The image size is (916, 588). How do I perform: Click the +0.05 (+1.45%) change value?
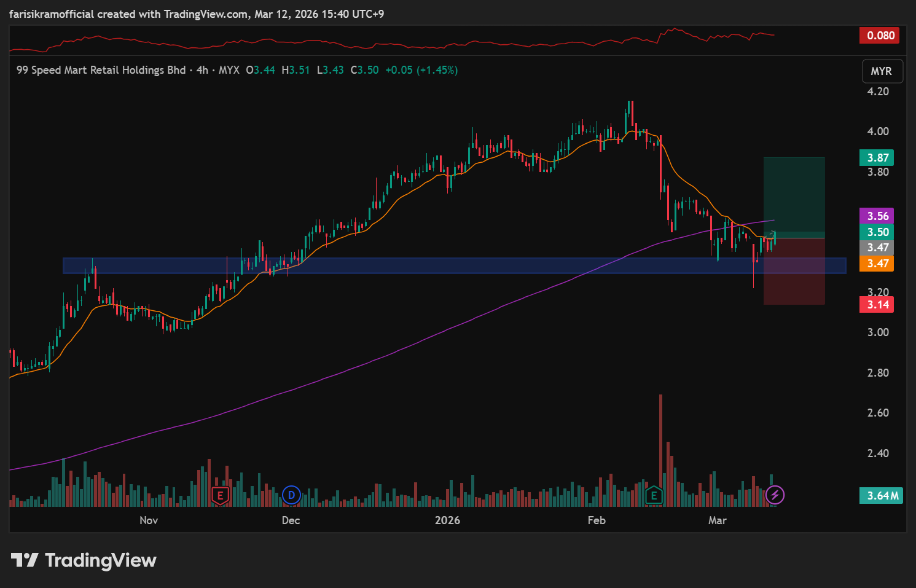[x=421, y=70]
